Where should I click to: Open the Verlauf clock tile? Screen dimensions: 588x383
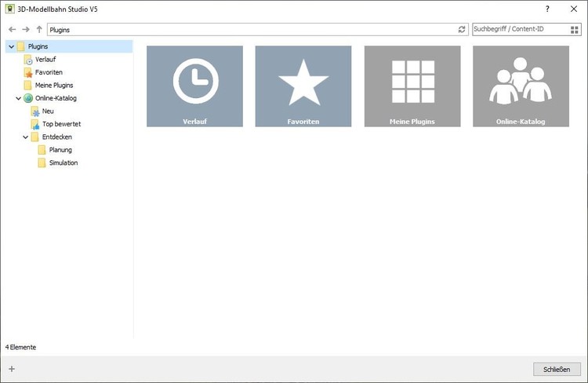(x=194, y=86)
